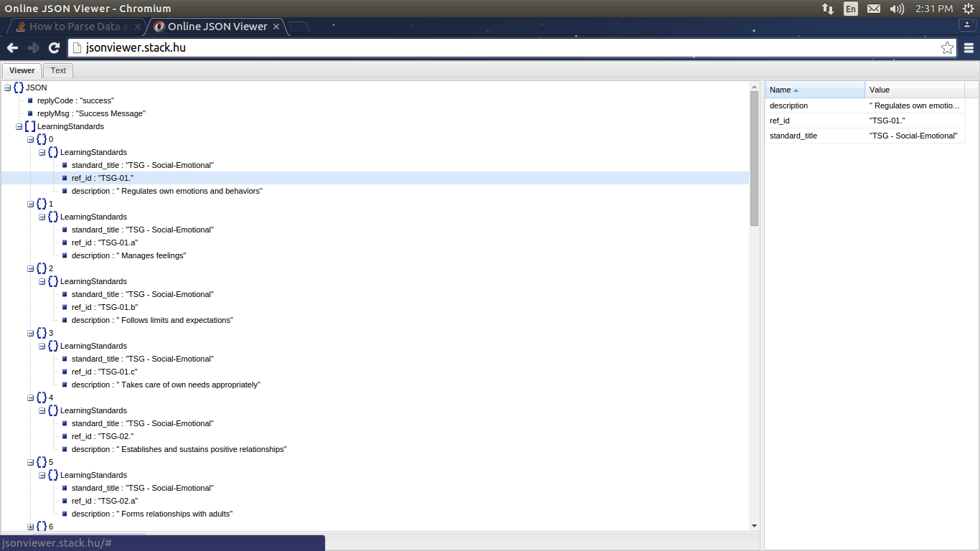
Task: Collapse array item 5
Action: pyautogui.click(x=31, y=462)
